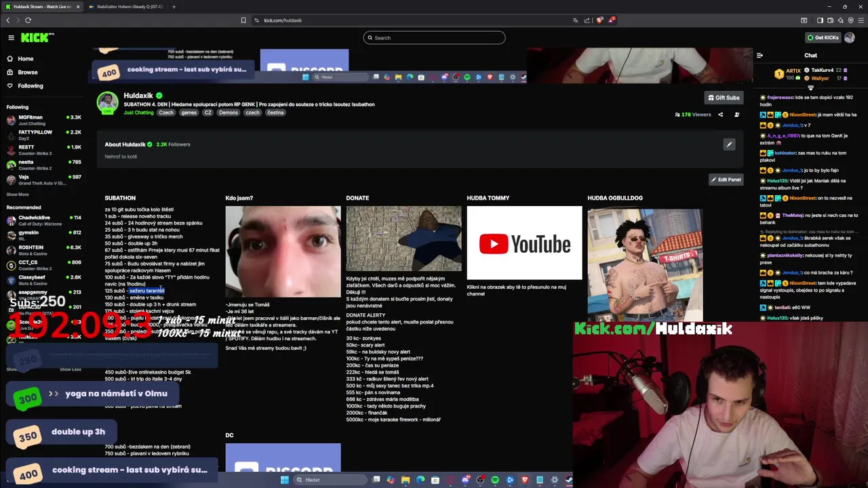The height and width of the screenshot is (488, 868).
Task: Click the Brave Rewards triangle icon
Action: coord(611,20)
